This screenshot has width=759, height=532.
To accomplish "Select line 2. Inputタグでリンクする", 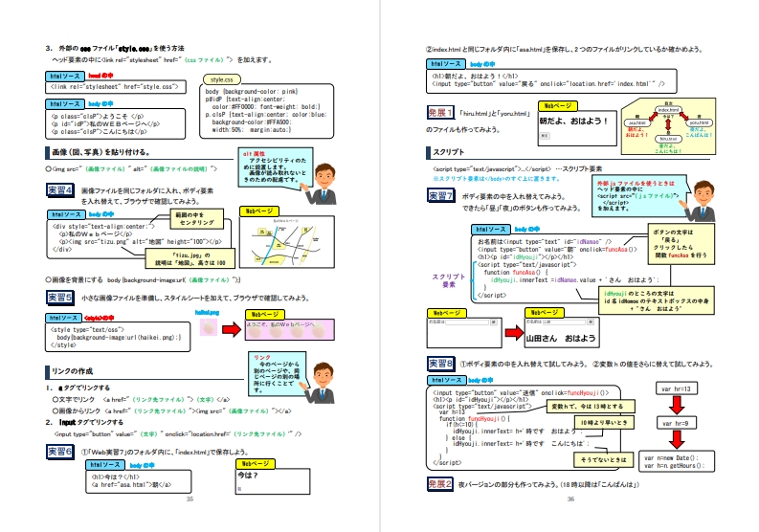I will pos(85,422).
